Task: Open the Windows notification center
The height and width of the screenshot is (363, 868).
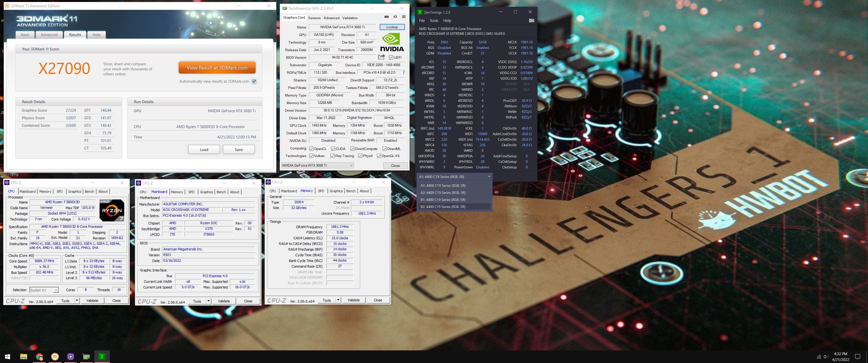Action: [858, 357]
